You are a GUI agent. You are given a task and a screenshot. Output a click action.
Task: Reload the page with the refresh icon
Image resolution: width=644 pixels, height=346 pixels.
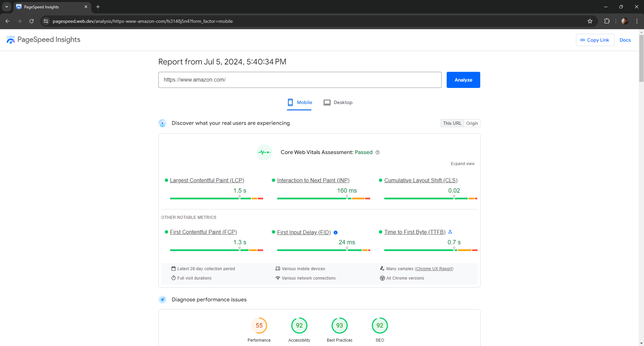(32, 21)
